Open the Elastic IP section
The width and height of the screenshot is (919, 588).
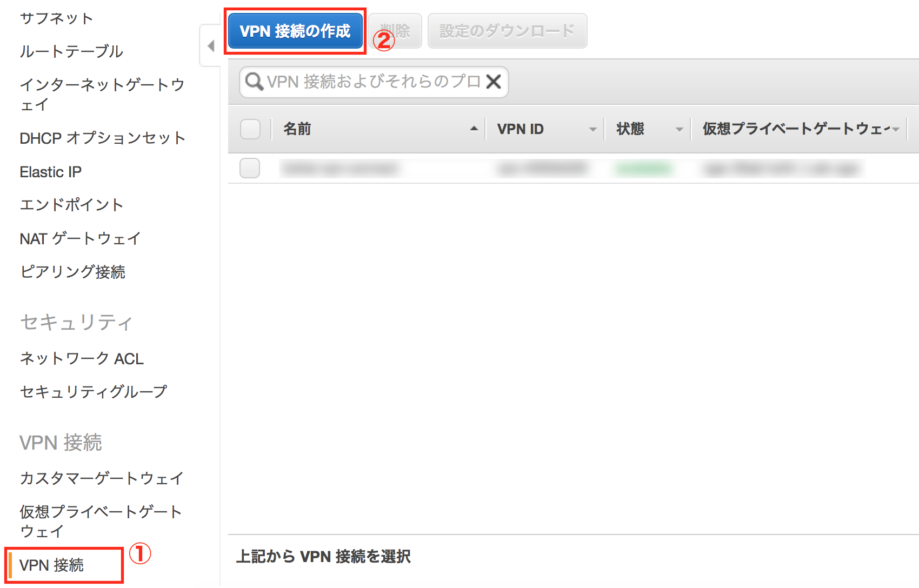click(50, 171)
